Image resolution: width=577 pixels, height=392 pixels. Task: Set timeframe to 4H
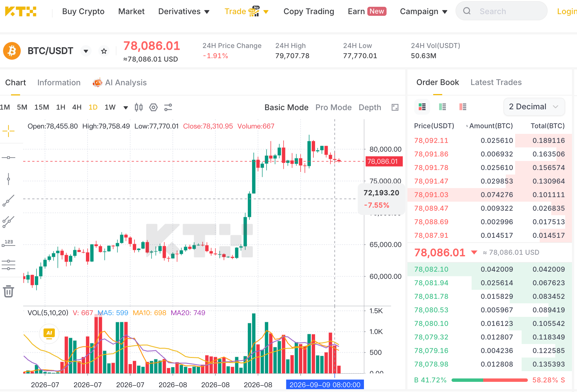[77, 107]
